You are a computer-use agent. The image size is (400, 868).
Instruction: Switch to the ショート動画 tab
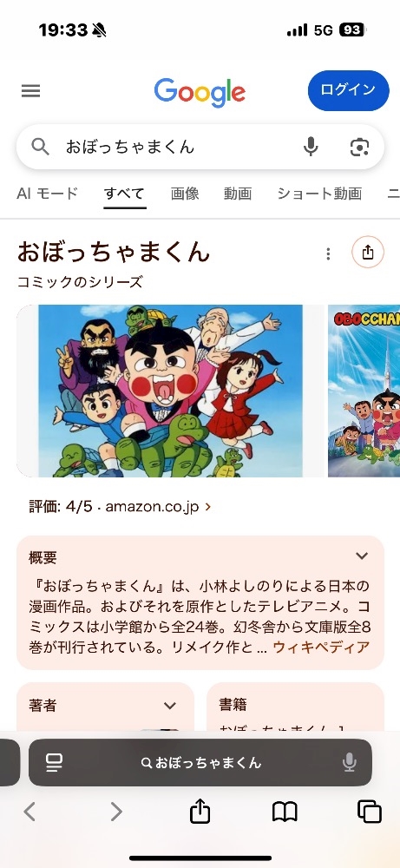[x=319, y=194]
